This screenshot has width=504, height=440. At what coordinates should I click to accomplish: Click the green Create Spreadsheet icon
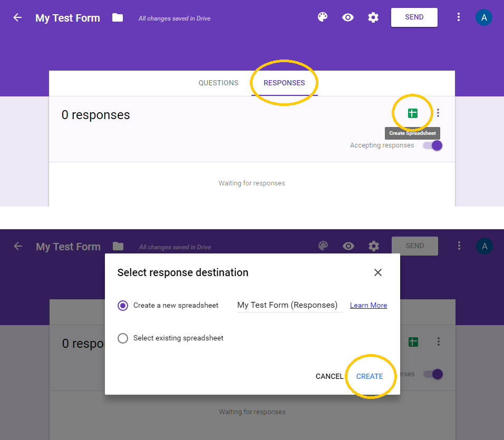coord(412,113)
